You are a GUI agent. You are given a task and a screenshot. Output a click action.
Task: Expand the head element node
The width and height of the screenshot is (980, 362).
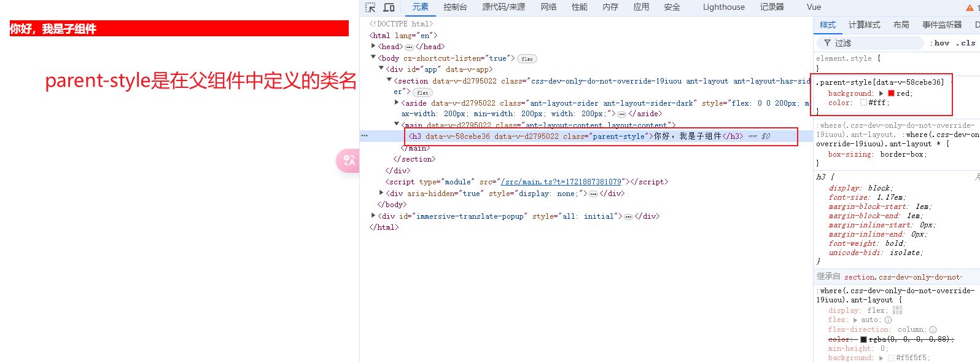(x=373, y=46)
